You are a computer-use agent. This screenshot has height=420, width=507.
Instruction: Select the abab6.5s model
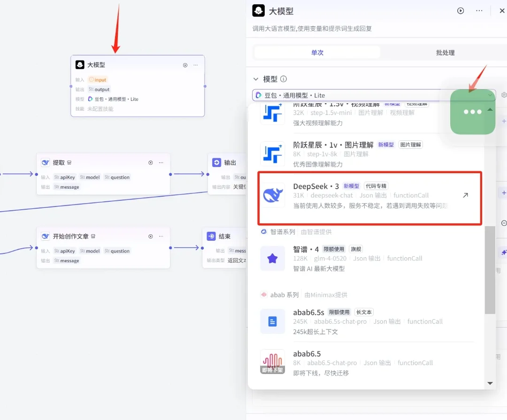click(367, 321)
